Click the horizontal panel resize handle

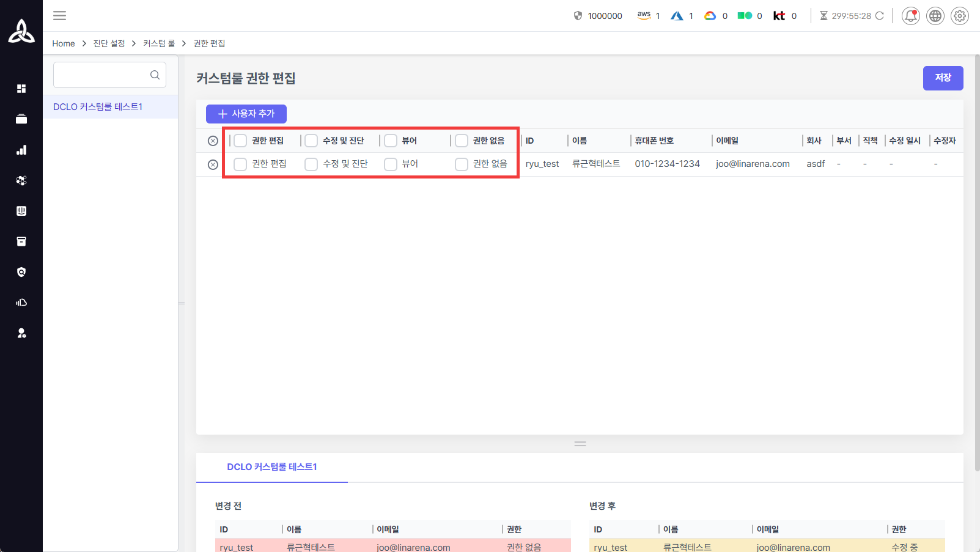pos(580,444)
